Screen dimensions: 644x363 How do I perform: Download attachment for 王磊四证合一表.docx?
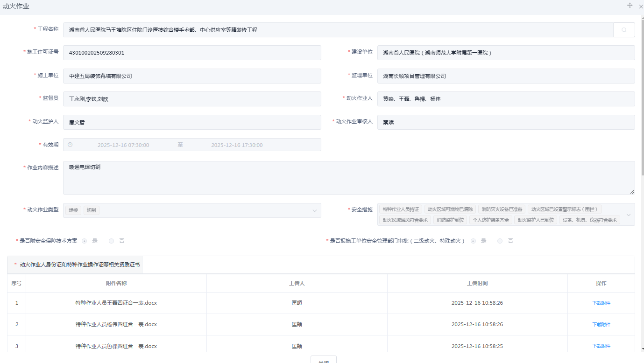[601, 303]
